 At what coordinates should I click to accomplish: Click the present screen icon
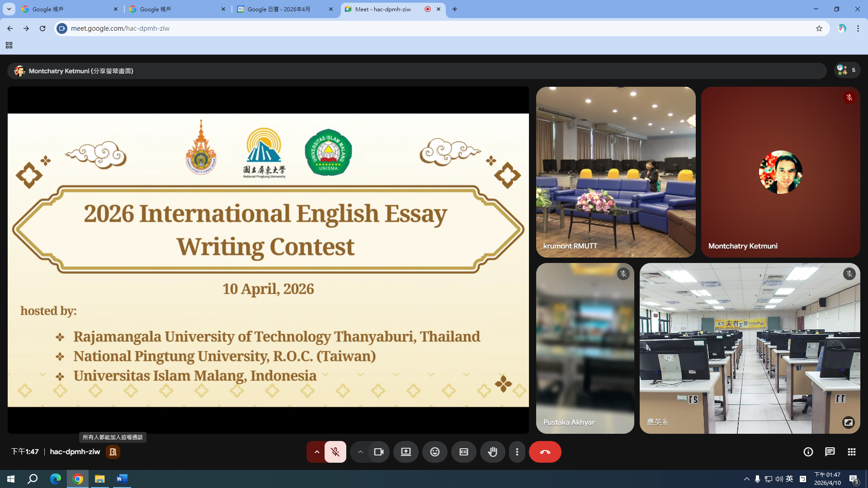(x=406, y=452)
